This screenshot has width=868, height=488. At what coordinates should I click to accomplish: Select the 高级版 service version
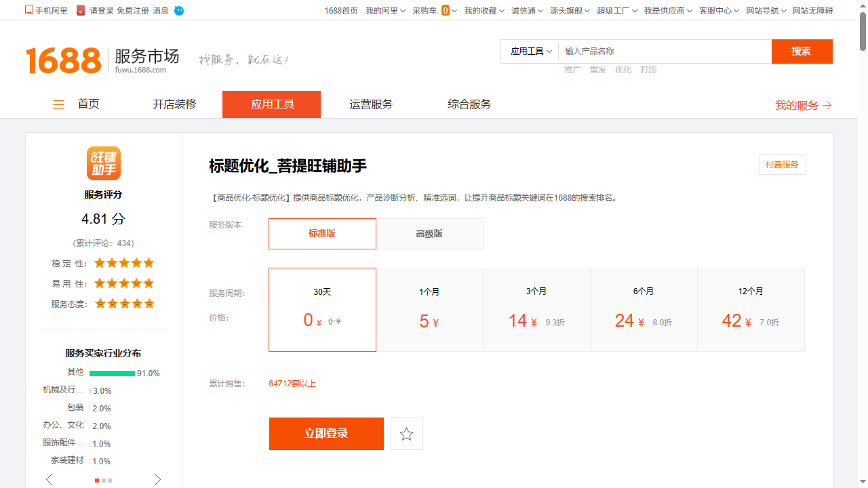coord(429,234)
